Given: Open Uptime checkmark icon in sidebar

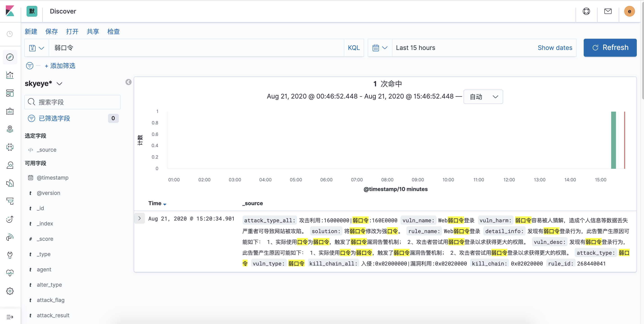Looking at the screenshot, I should [x=10, y=219].
